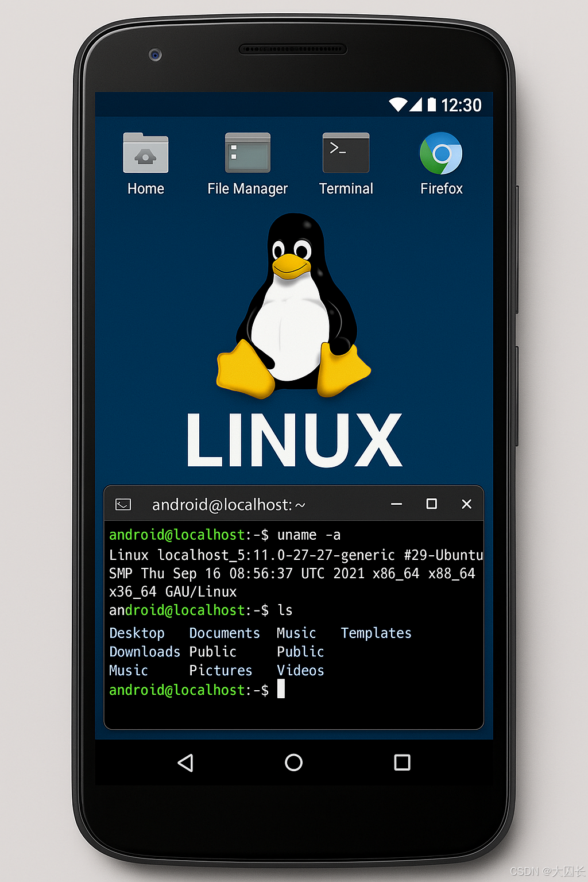
Task: Click the android@localhost window title text
Action: pyautogui.click(x=229, y=505)
